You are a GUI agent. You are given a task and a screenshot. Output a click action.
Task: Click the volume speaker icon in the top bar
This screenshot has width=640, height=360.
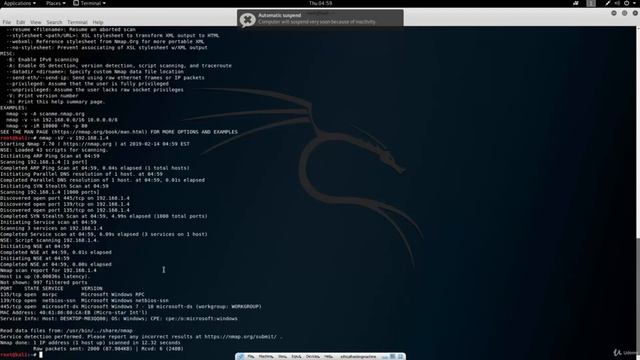[x=617, y=3]
